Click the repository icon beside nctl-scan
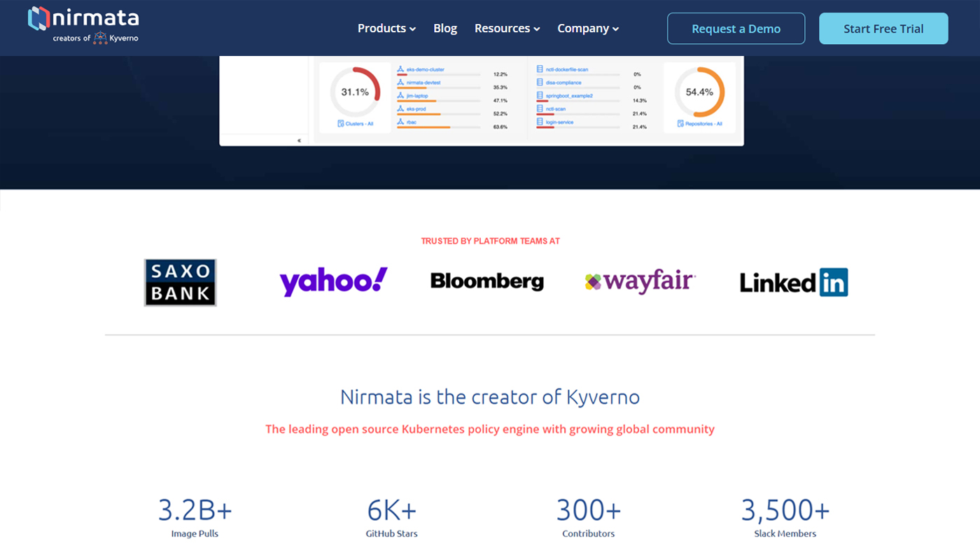This screenshot has height=560, width=980. 540,108
